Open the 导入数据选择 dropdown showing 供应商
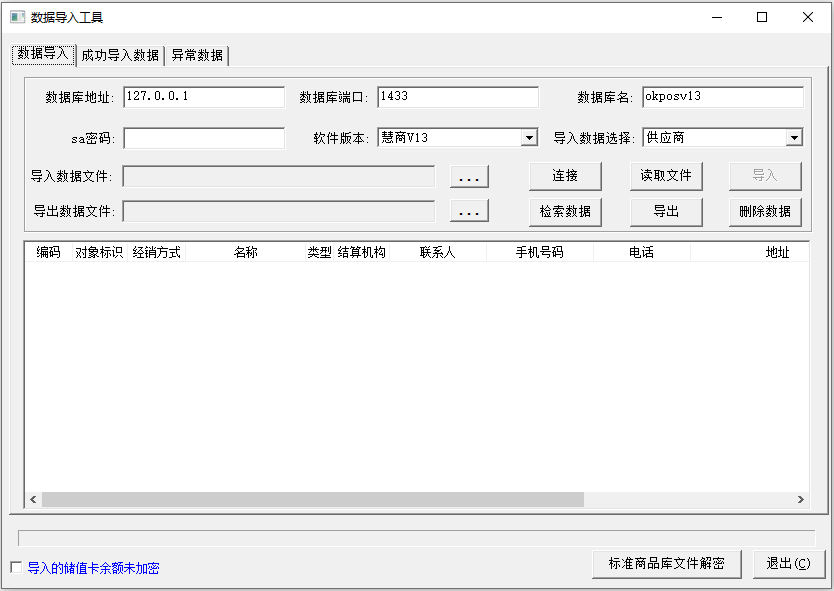 [x=720, y=137]
